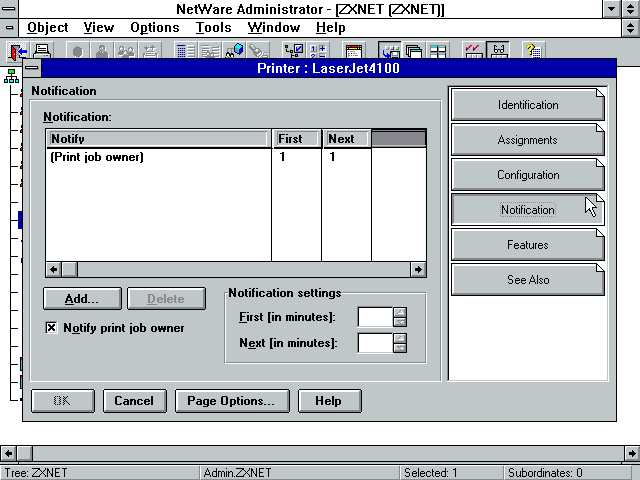Click the Page Options... button

point(232,401)
